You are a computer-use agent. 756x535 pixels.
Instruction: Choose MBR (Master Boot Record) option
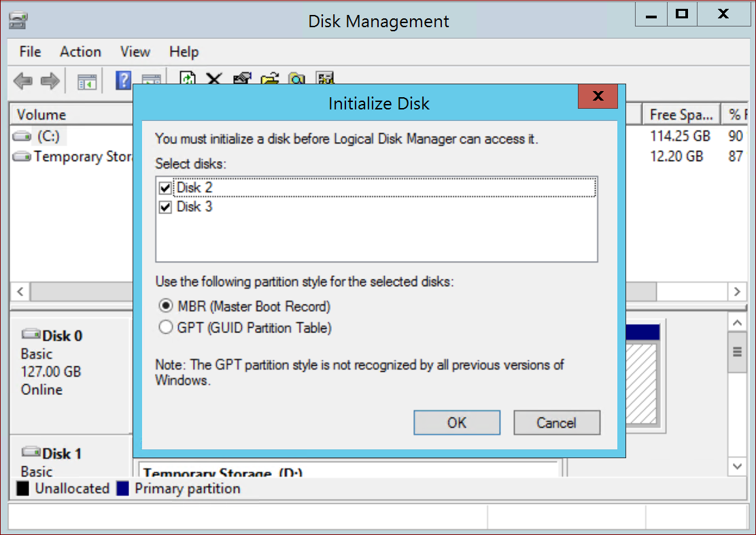(x=165, y=306)
